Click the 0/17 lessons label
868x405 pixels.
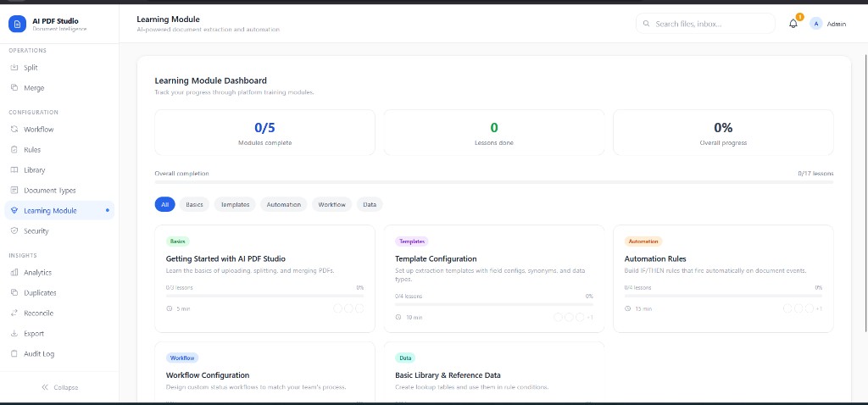point(815,174)
